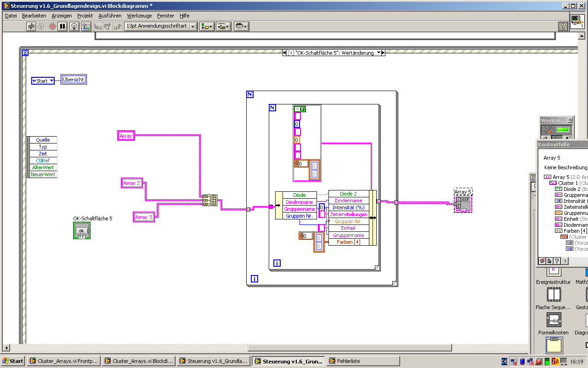This screenshot has width=588, height=368.
Task: Click the Diode 2 bundle element
Action: pos(349,194)
